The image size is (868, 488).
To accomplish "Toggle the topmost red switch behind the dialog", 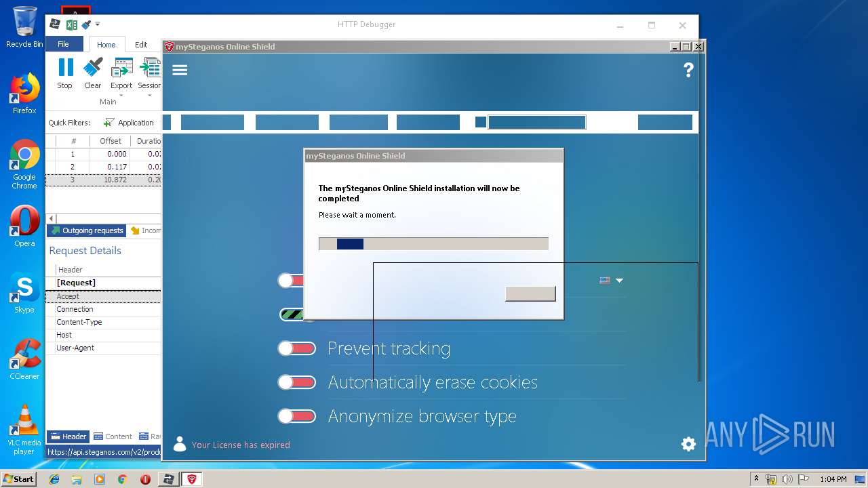I will [x=290, y=281].
